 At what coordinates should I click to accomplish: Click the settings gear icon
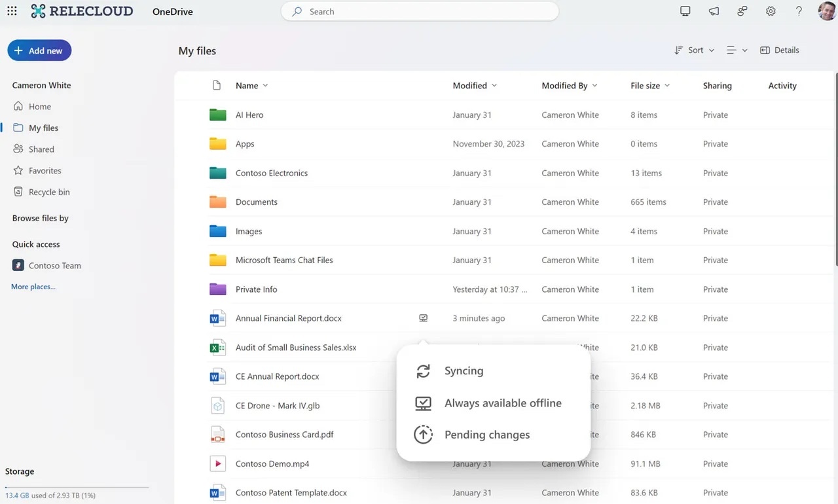click(x=771, y=11)
